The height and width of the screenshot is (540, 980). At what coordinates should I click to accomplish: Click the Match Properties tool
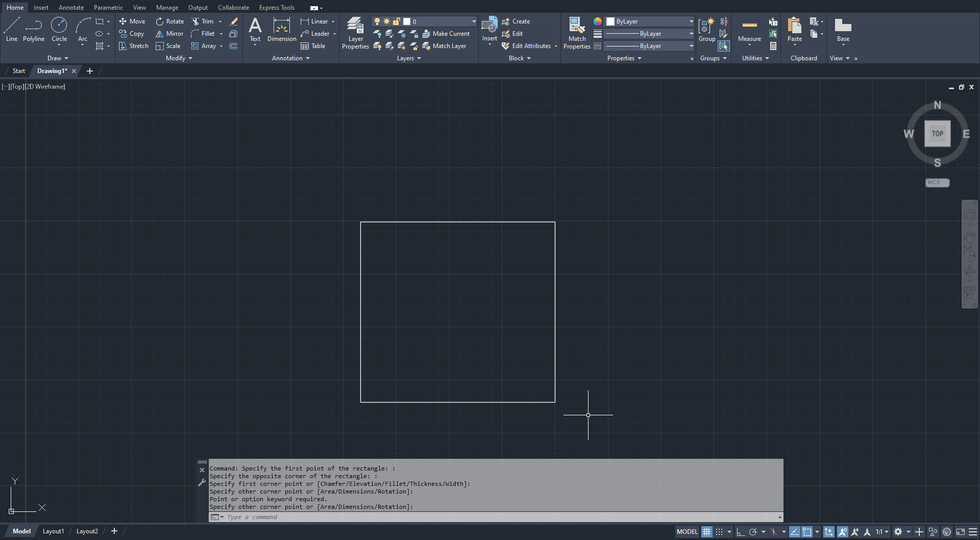[577, 33]
